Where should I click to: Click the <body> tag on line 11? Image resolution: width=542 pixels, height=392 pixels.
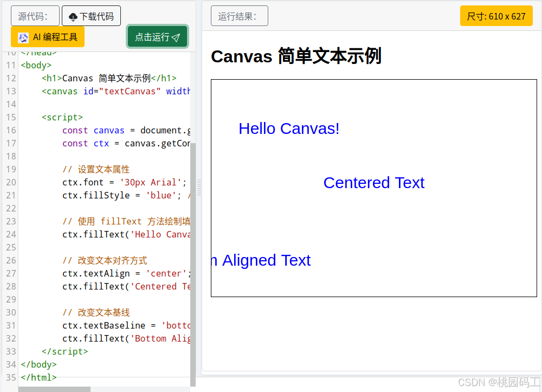(36, 65)
